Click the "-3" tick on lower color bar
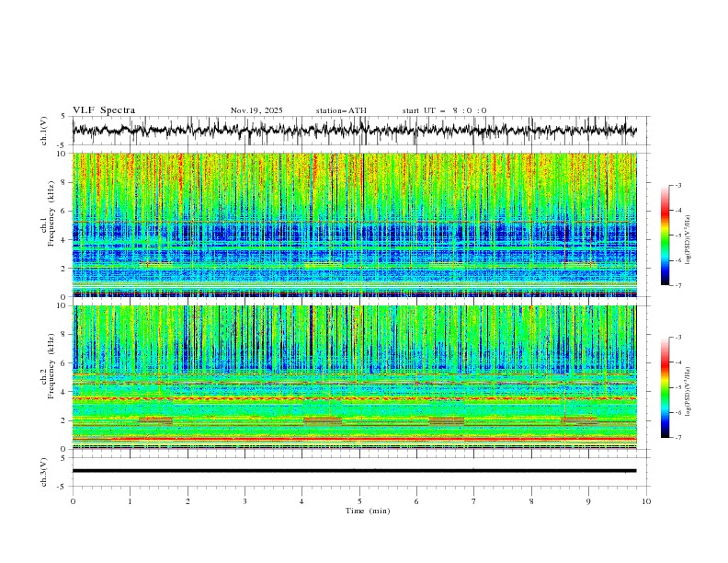Viewport: 728px width, 563px height. [677, 338]
